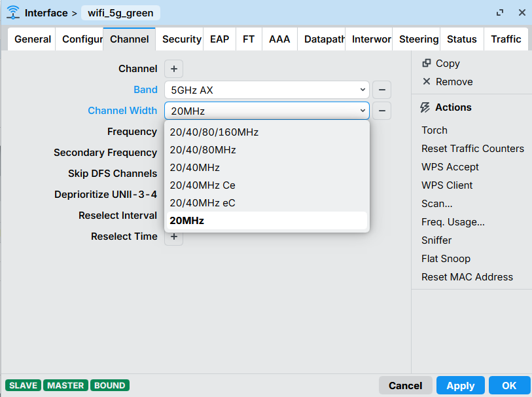Expand window with the maximize icon
Viewport: 532px width, 397px height.
pyautogui.click(x=500, y=13)
